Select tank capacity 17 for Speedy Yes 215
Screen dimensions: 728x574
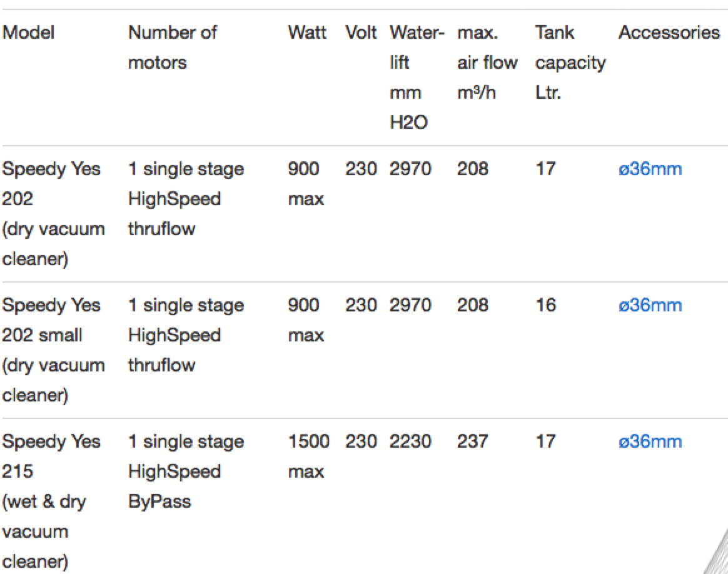point(545,441)
